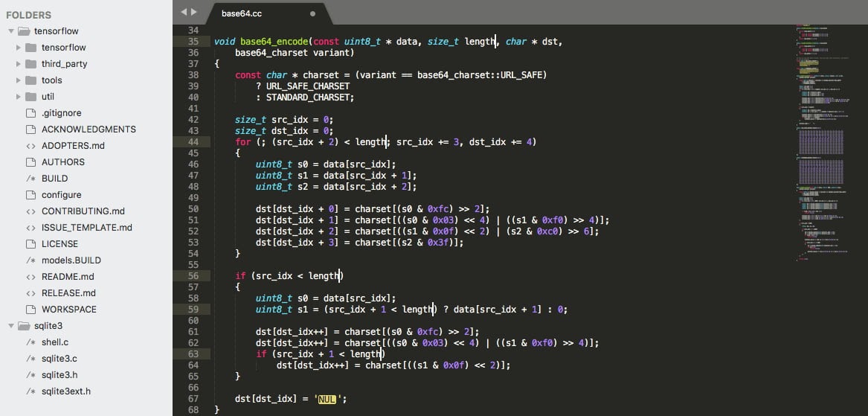Click line number 56 in gutter
Image resolution: width=868 pixels, height=416 pixels.
(x=193, y=275)
